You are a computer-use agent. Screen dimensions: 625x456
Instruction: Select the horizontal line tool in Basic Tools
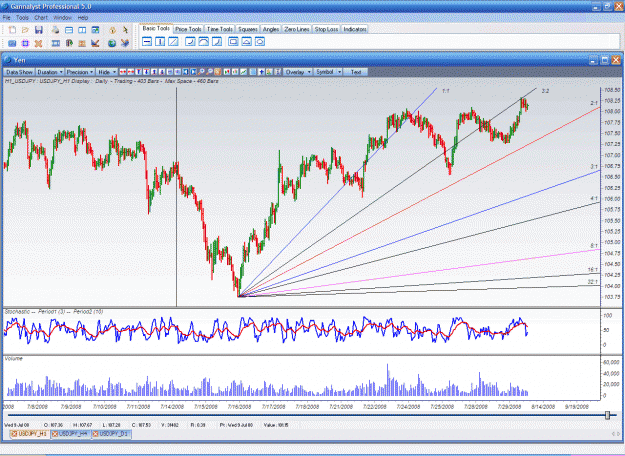click(147, 41)
